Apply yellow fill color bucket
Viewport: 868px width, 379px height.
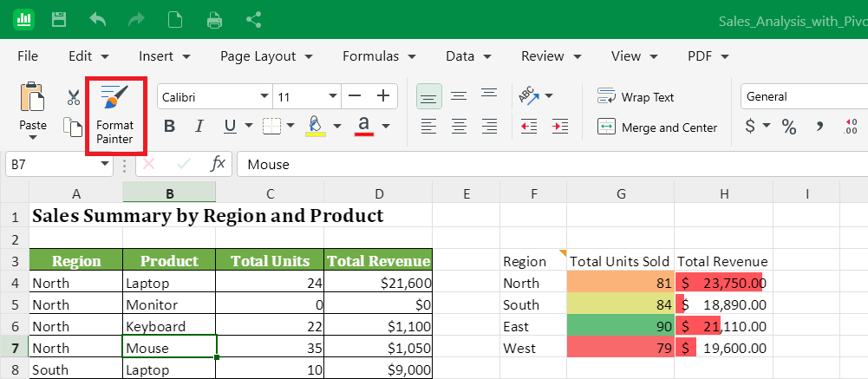[x=316, y=126]
